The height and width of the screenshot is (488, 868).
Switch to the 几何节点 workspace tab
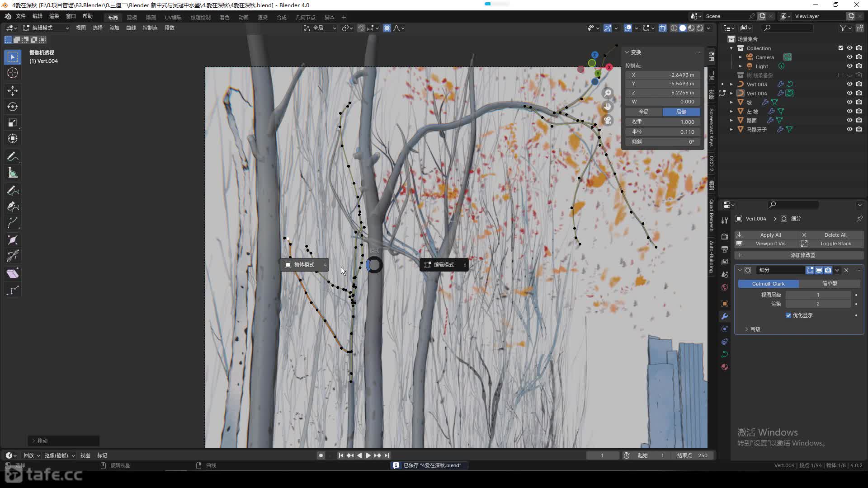[x=306, y=17]
